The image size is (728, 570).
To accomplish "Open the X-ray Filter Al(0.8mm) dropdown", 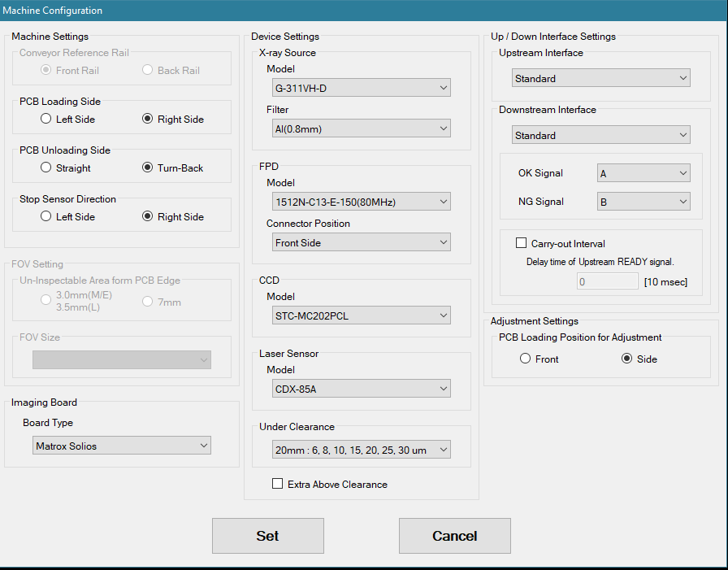I will point(362,128).
